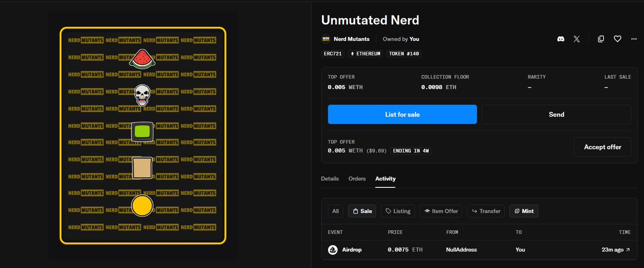Select the Activity tab
This screenshot has width=644, height=268.
pos(385,179)
